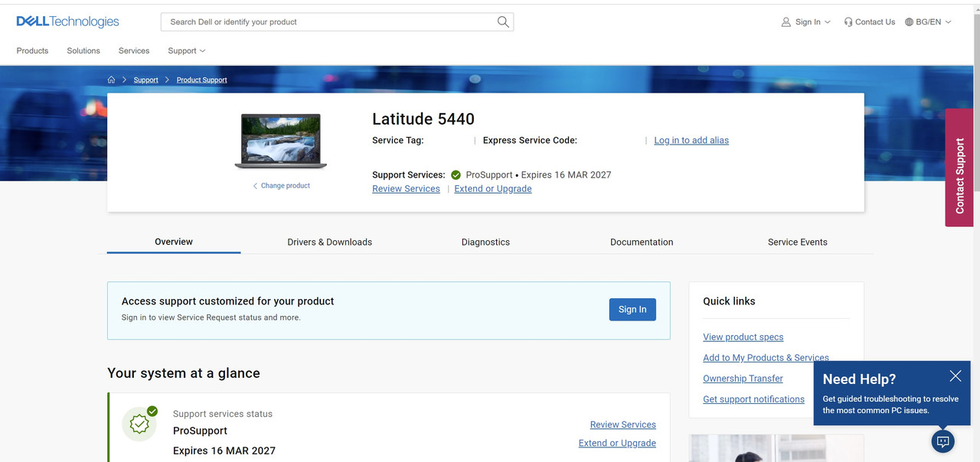
Task: Open the Service Events tab
Action: point(798,242)
